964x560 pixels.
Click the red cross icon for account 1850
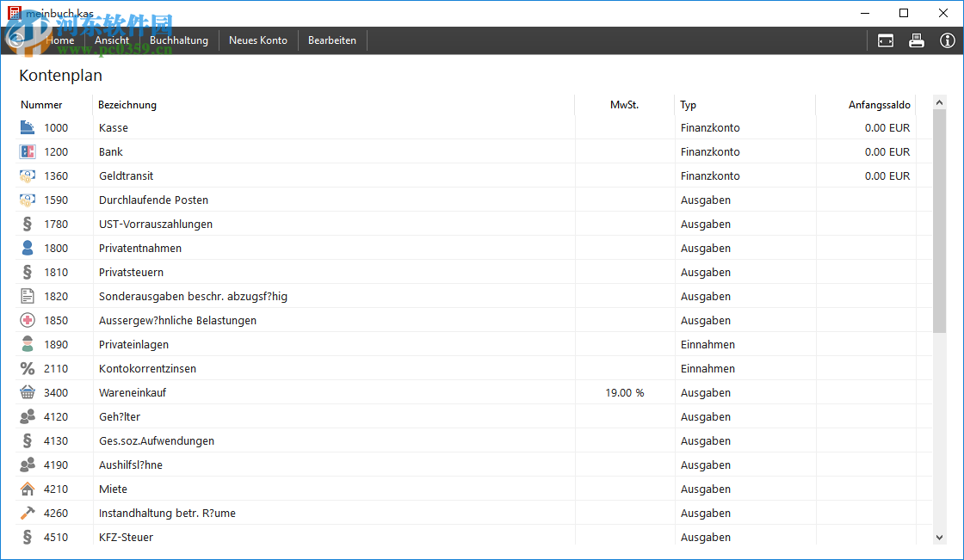(x=27, y=320)
